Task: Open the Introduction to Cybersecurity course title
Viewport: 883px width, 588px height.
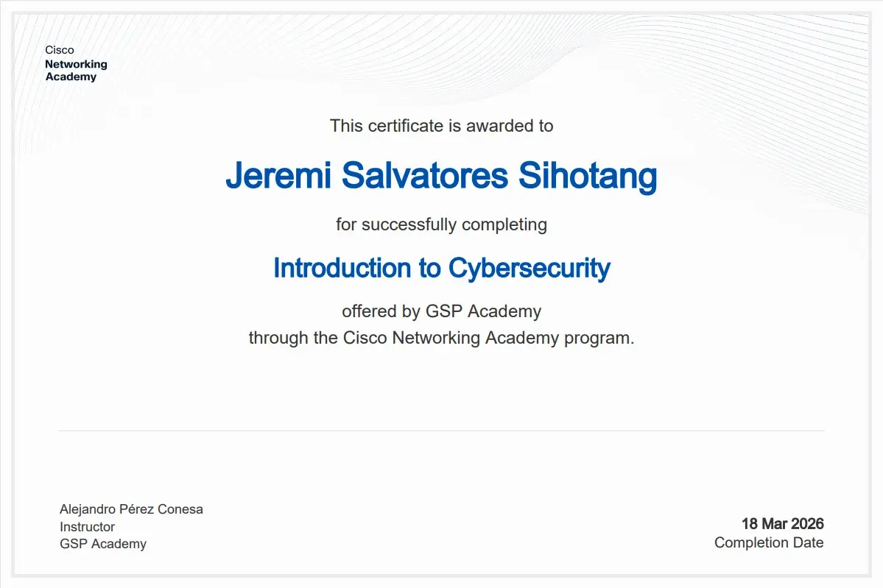Action: pos(441,268)
